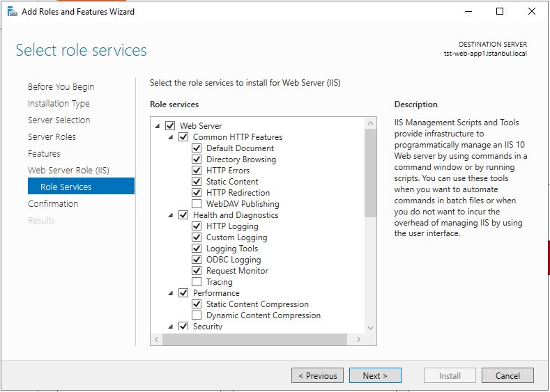550x392 pixels.
Task: Check the Tracing checkbox
Action: click(x=197, y=282)
